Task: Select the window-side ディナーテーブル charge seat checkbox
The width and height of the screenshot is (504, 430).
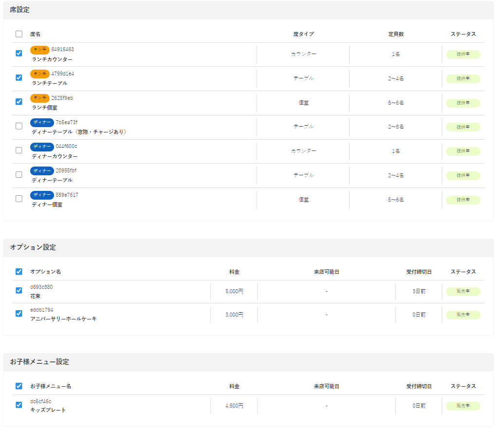Action: coord(19,126)
